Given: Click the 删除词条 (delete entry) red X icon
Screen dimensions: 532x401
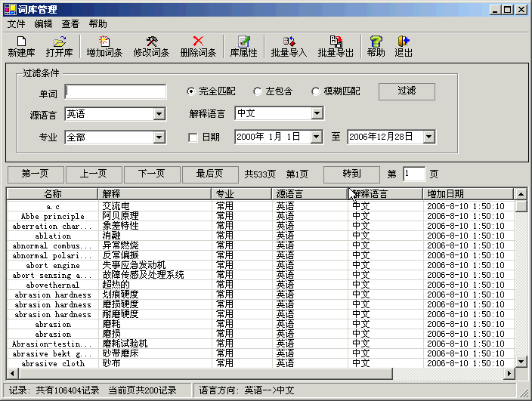Looking at the screenshot, I should [198, 42].
